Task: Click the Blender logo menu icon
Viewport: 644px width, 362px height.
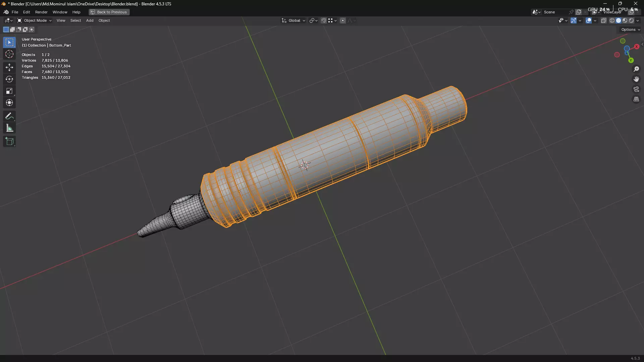Action: click(x=6, y=12)
